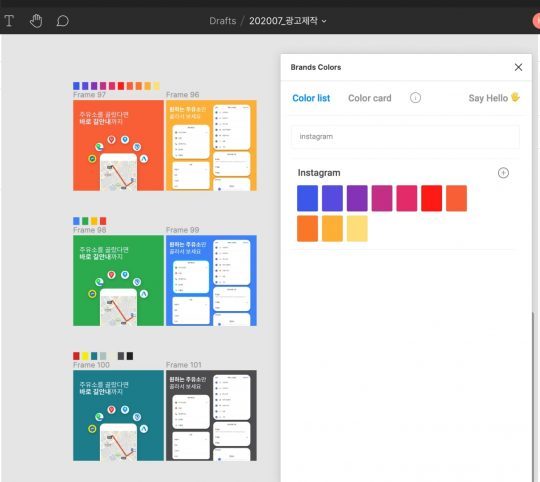This screenshot has width=540, height=482.
Task: Select the Hand tool in toolbar
Action: tap(36, 21)
